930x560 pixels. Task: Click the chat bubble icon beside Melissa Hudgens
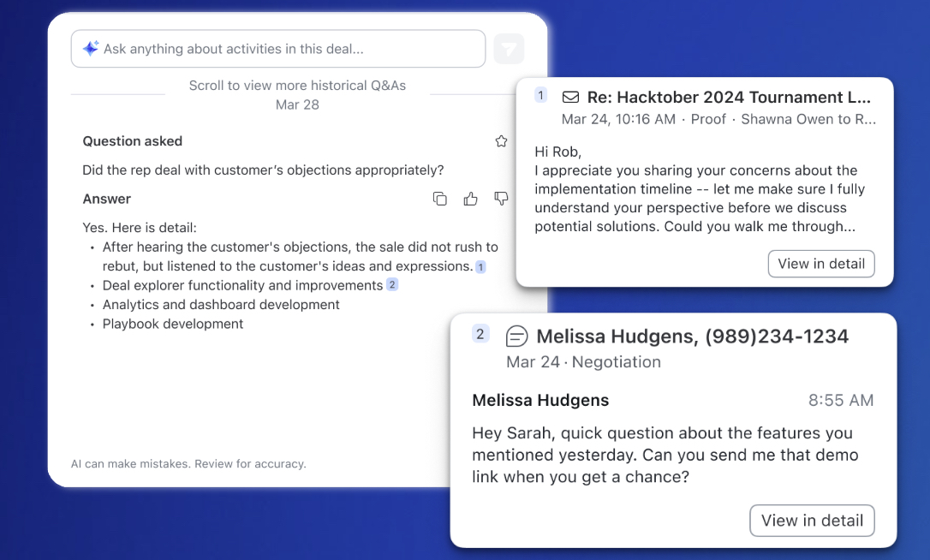[517, 336]
